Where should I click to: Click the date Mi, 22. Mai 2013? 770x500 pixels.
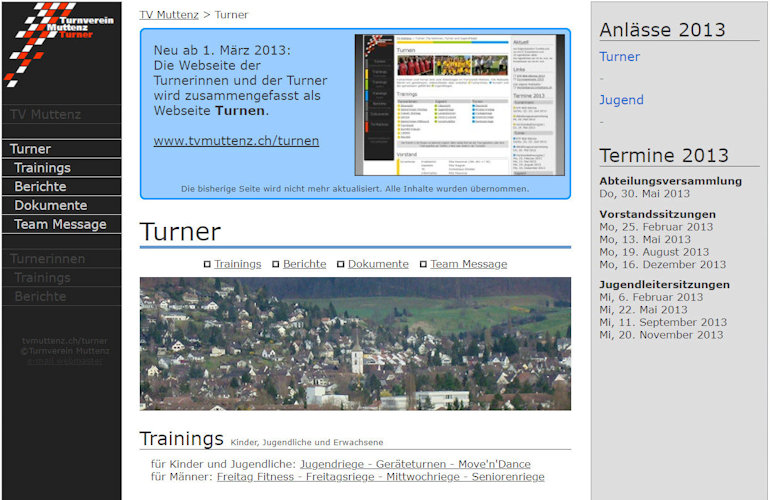click(x=643, y=310)
